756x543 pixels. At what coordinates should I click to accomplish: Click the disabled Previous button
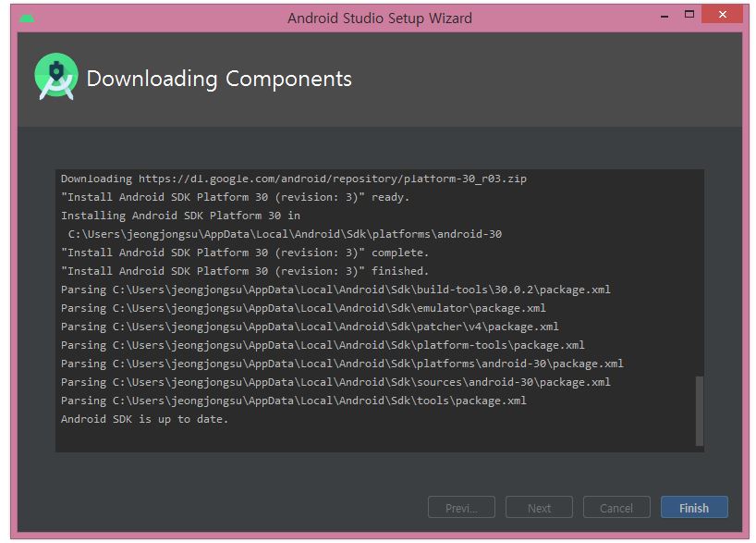(461, 507)
